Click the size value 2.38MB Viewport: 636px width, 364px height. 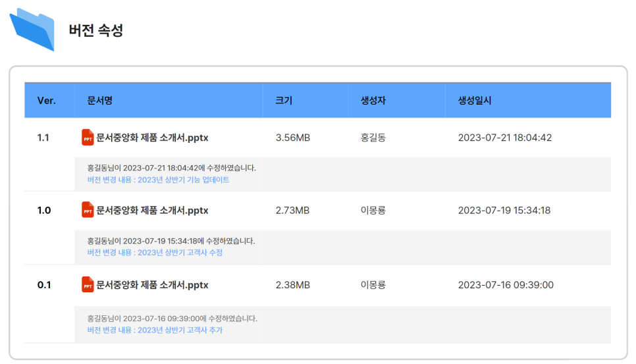point(293,285)
